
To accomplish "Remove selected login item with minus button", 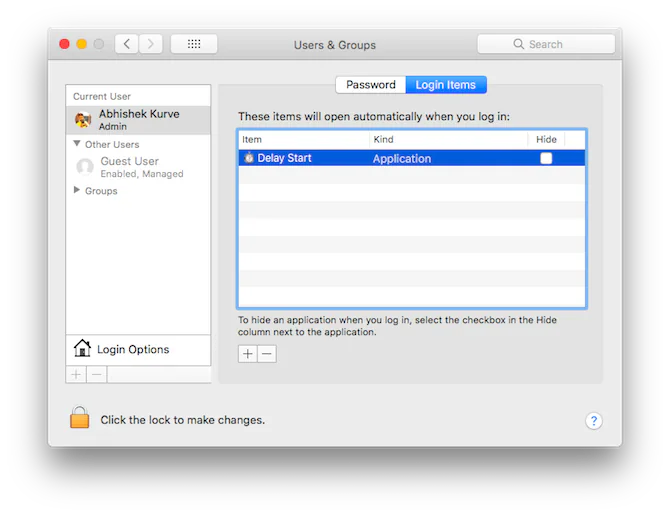I will [267, 354].
